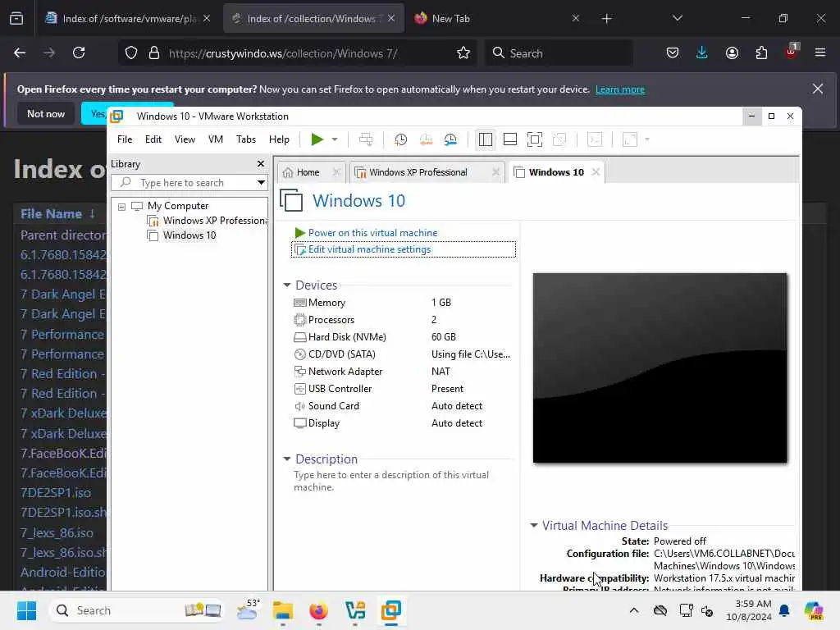The height and width of the screenshot is (630, 840).
Task: Open the File menu in VMware
Action: (x=125, y=139)
